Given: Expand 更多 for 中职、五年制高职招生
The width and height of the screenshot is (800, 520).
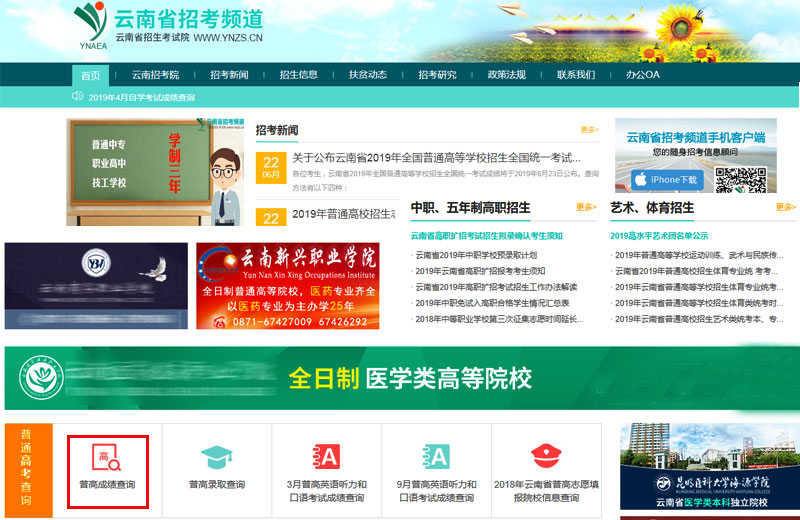Looking at the screenshot, I should [586, 208].
